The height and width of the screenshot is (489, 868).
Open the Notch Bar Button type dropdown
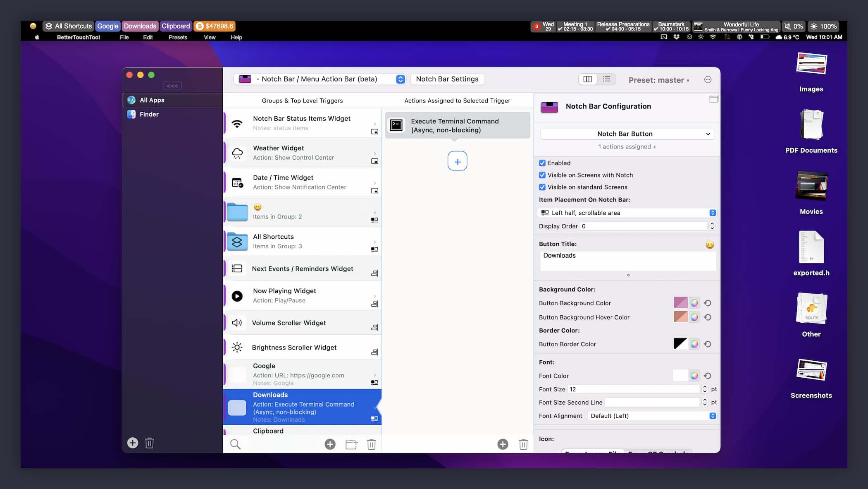pos(627,134)
